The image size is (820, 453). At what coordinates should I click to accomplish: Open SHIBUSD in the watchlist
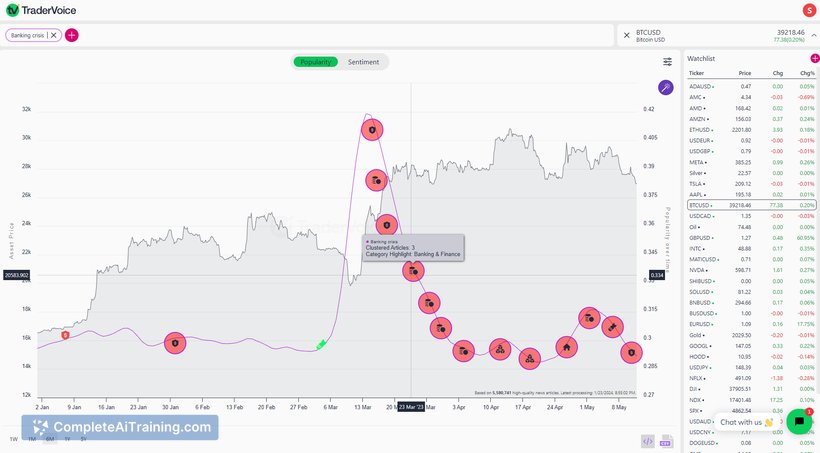pyautogui.click(x=751, y=281)
